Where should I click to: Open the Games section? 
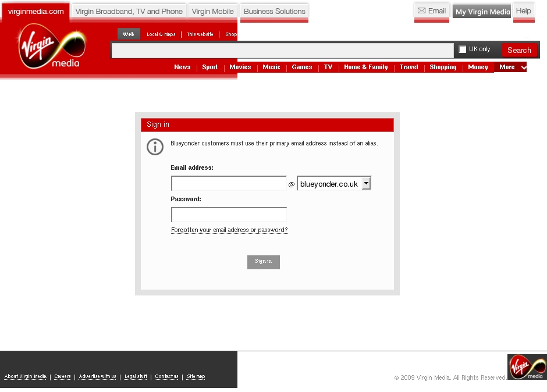302,67
